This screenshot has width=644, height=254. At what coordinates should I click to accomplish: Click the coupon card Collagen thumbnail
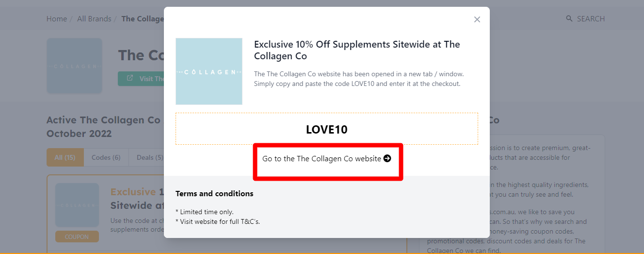point(77,205)
